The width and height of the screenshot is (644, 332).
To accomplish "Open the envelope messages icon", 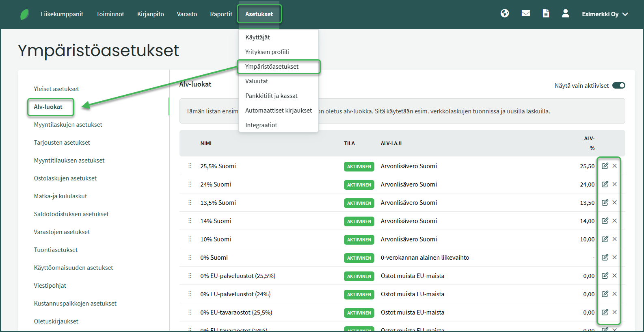I will click(526, 13).
